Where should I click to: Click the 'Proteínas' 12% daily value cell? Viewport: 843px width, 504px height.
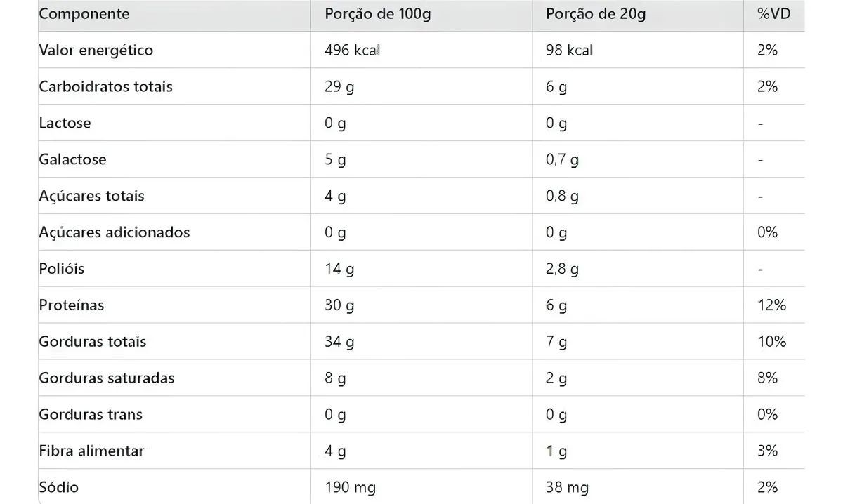coord(772,305)
